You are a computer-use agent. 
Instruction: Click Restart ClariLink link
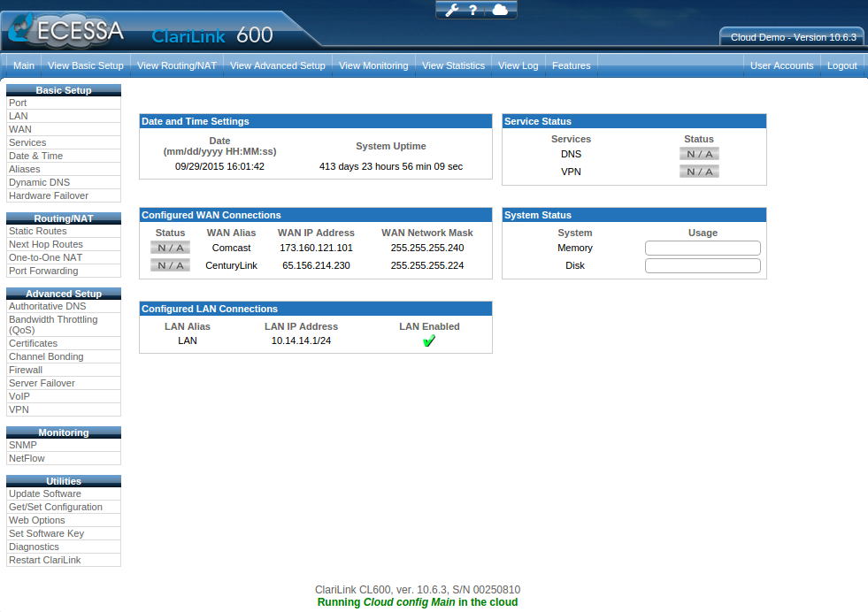coord(64,561)
